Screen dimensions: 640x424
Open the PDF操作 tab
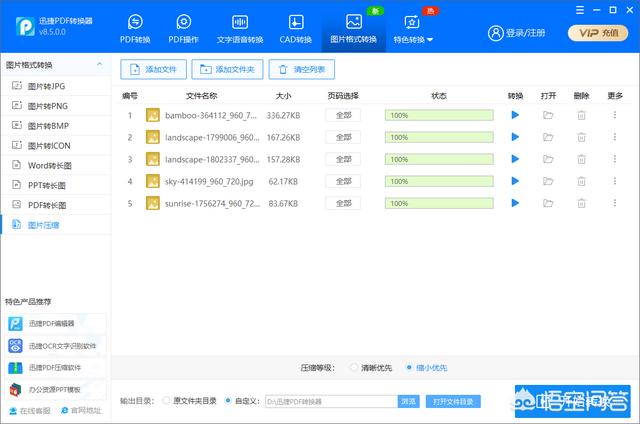[184, 28]
